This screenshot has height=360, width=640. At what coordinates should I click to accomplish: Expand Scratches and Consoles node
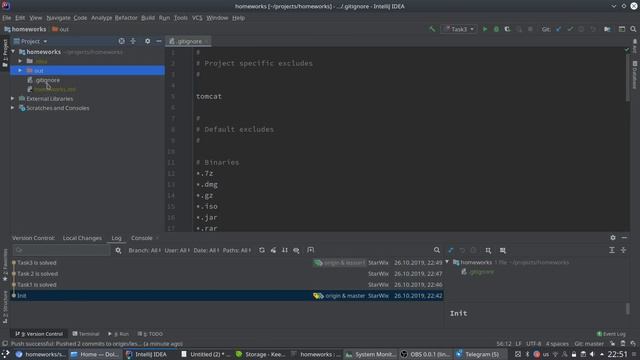coord(13,108)
